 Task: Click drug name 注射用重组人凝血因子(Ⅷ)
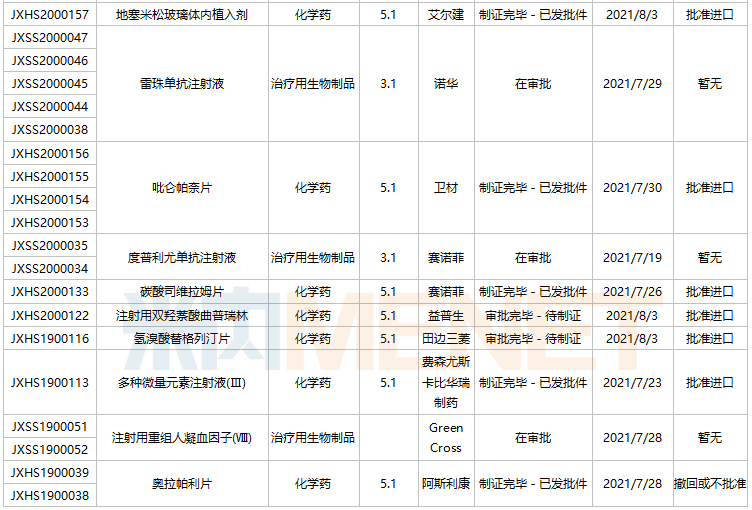pos(182,438)
